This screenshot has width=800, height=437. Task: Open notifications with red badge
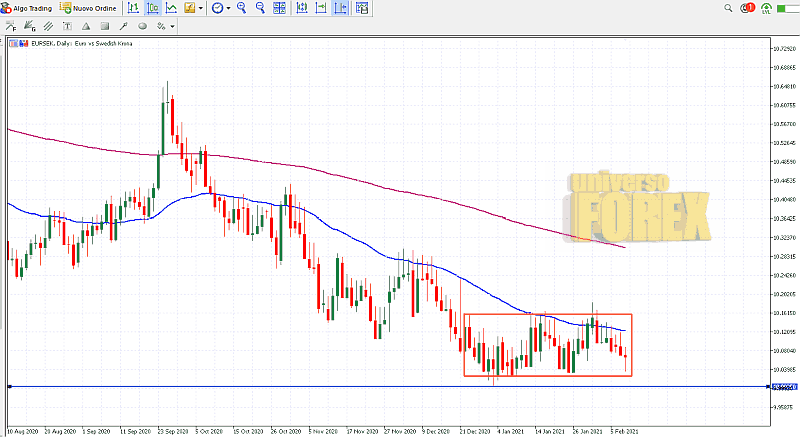tap(747, 8)
